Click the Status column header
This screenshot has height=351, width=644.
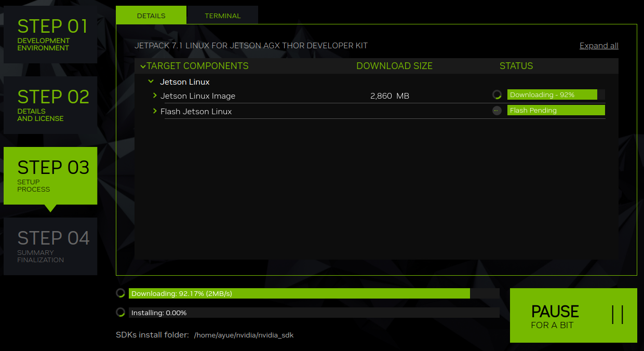[x=516, y=66]
